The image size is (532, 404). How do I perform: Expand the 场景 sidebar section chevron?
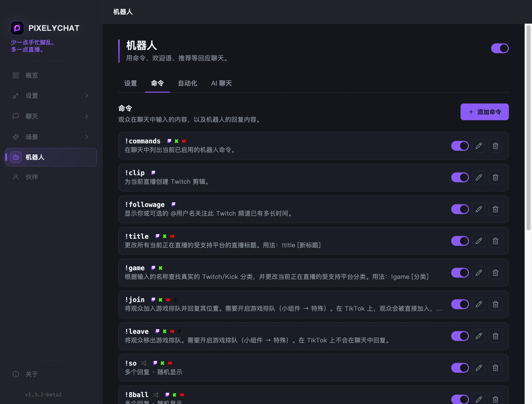pos(87,137)
